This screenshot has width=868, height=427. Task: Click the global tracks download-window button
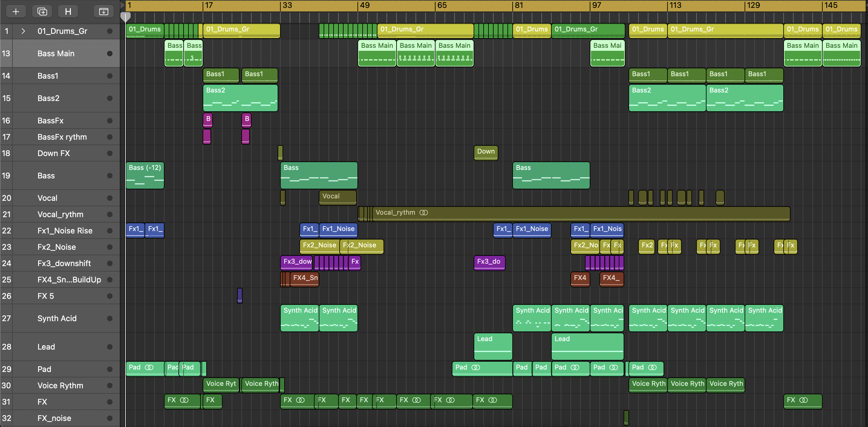click(103, 12)
